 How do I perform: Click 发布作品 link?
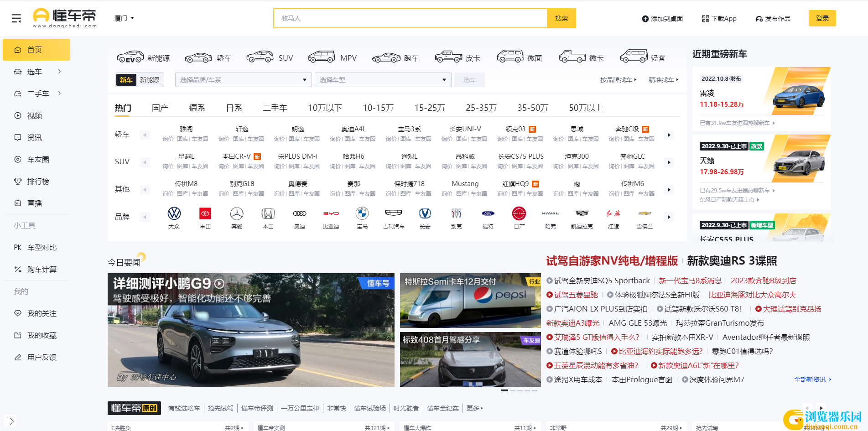pos(773,19)
